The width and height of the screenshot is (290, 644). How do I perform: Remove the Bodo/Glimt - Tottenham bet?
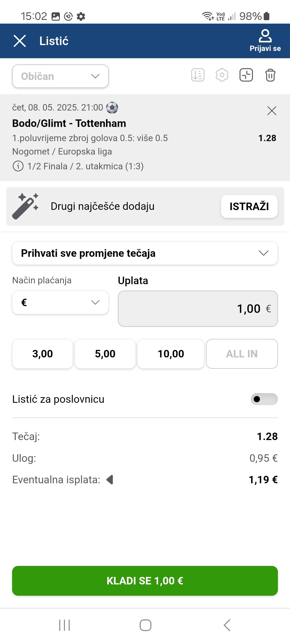tap(272, 111)
